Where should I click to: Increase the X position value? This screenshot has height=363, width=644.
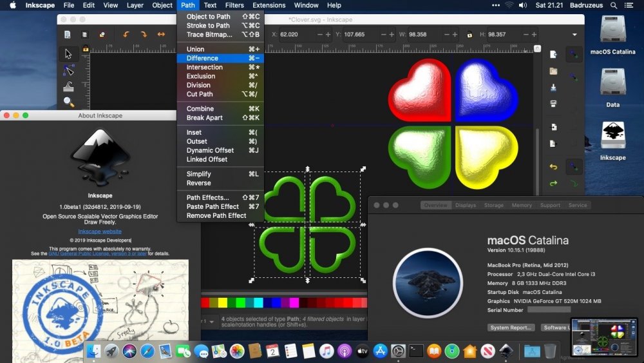[328, 35]
